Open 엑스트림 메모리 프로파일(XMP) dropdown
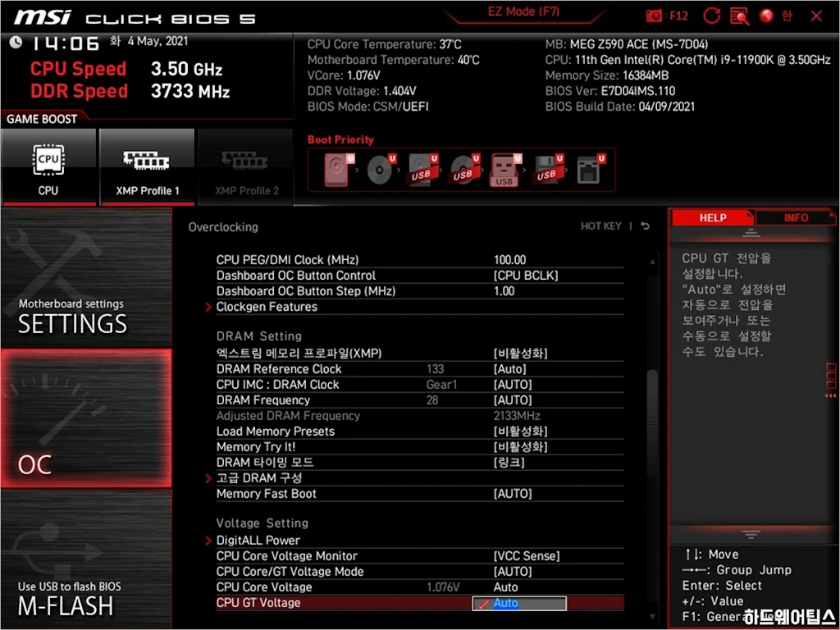840x630 pixels. pyautogui.click(x=520, y=354)
